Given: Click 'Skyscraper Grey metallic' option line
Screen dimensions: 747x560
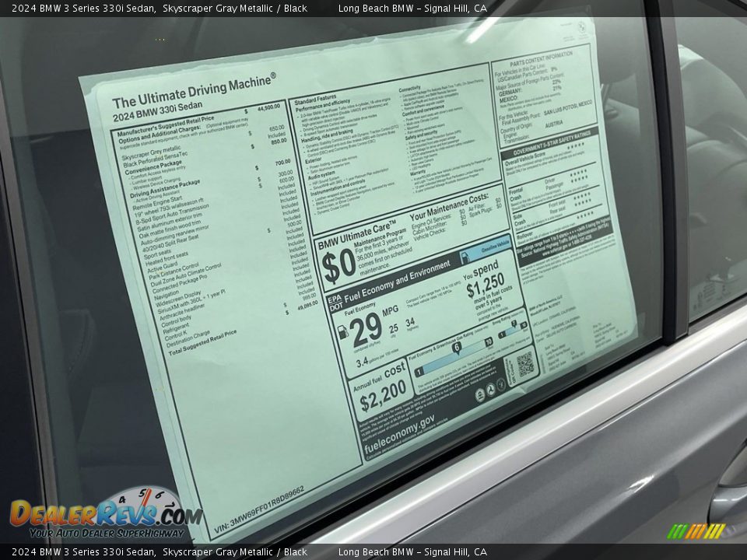Looking at the screenshot, I should point(151,153).
